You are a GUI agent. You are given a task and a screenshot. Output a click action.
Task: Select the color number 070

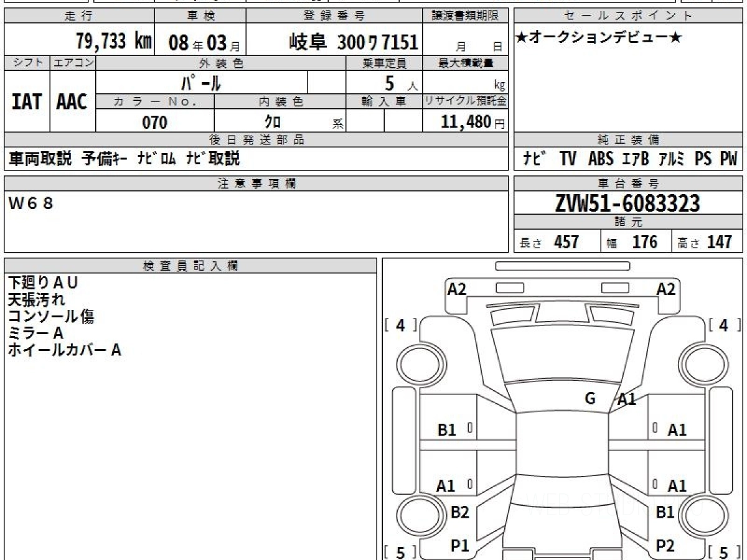(x=155, y=122)
